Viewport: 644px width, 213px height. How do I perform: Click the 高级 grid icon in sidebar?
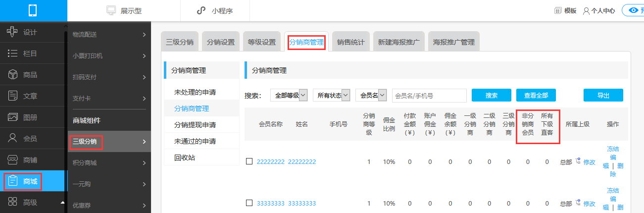pyautogui.click(x=13, y=202)
